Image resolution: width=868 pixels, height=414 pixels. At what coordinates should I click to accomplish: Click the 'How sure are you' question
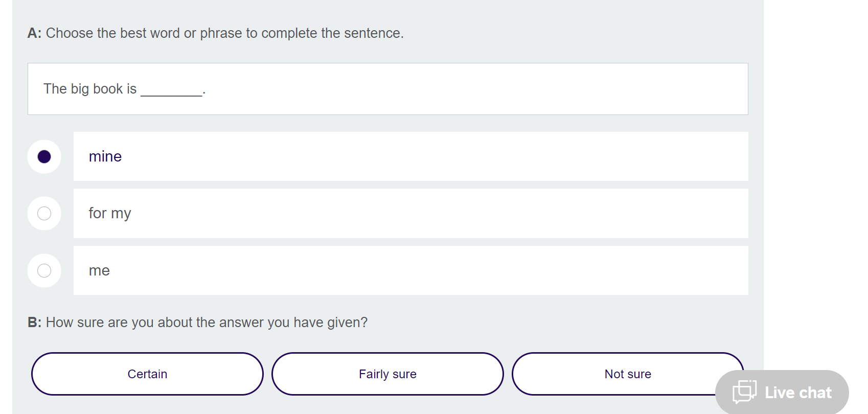coord(207,323)
